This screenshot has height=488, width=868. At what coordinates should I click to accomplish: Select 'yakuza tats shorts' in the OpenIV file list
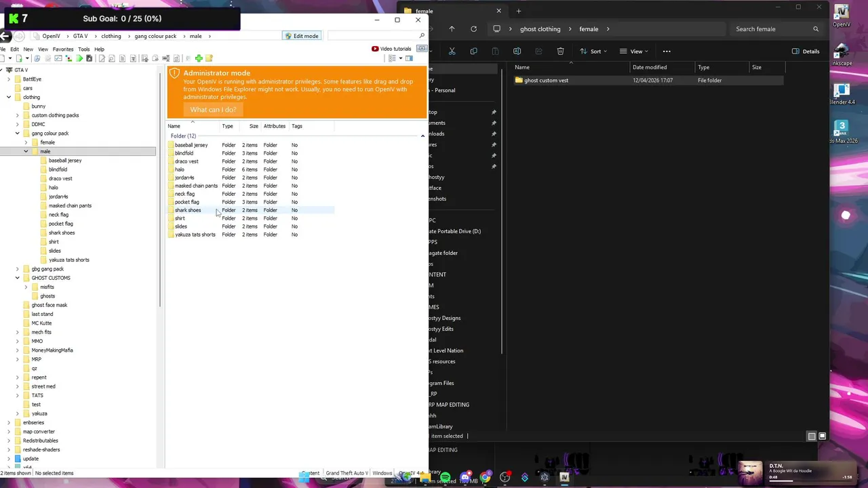195,235
